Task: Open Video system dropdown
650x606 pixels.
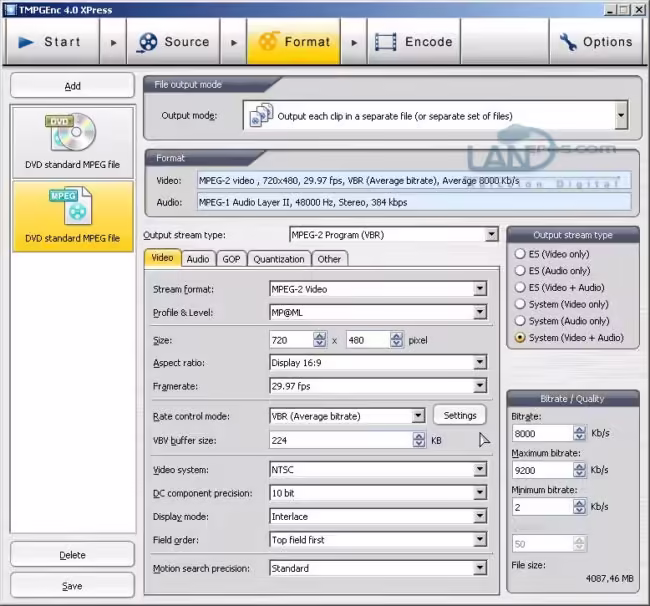Action: (480, 469)
